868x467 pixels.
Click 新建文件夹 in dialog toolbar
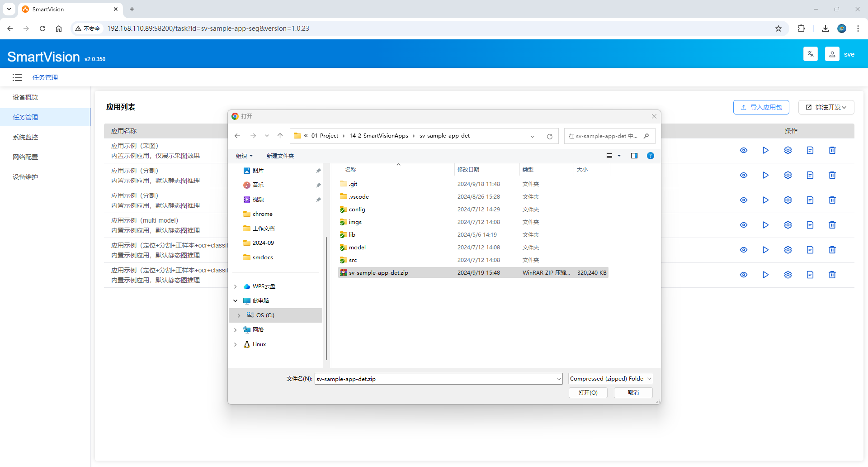(280, 156)
